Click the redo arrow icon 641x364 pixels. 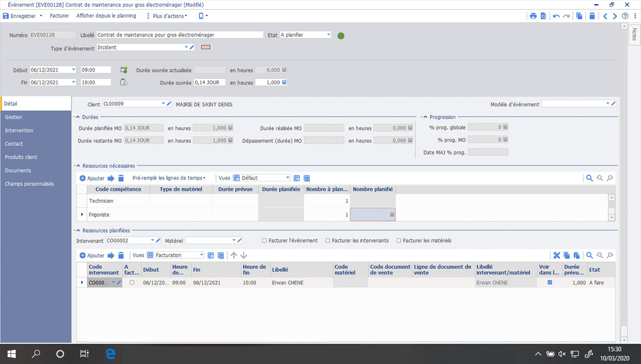point(566,16)
